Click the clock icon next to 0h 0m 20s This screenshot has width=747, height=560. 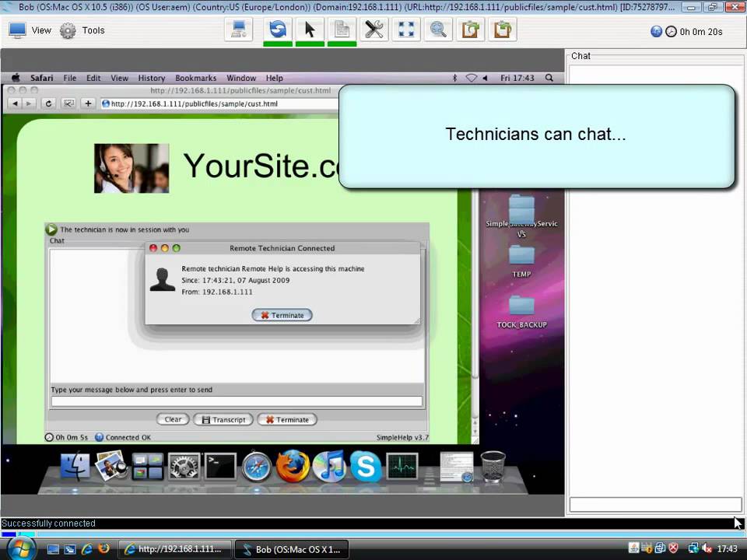click(671, 31)
